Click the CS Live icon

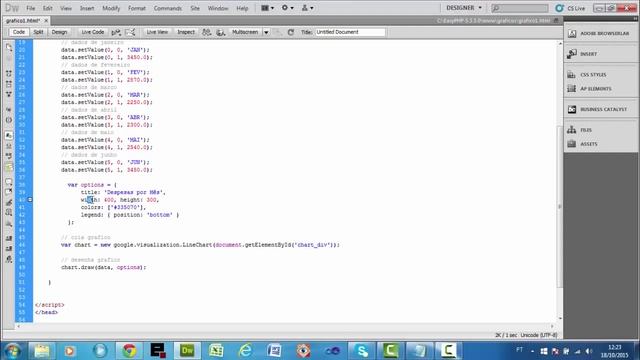point(559,8)
